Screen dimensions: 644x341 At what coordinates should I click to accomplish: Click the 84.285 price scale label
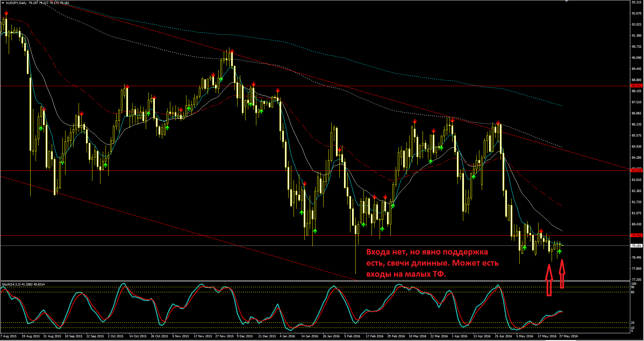click(637, 158)
